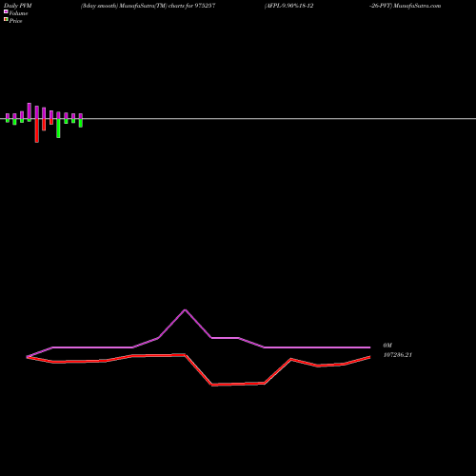Click the tallest green downward histogram bar
Screen dimensions: 476x476
[58, 129]
